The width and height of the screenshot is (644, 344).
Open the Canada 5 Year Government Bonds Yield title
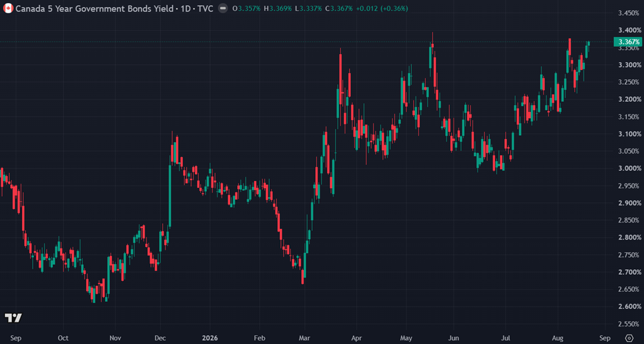(x=94, y=8)
